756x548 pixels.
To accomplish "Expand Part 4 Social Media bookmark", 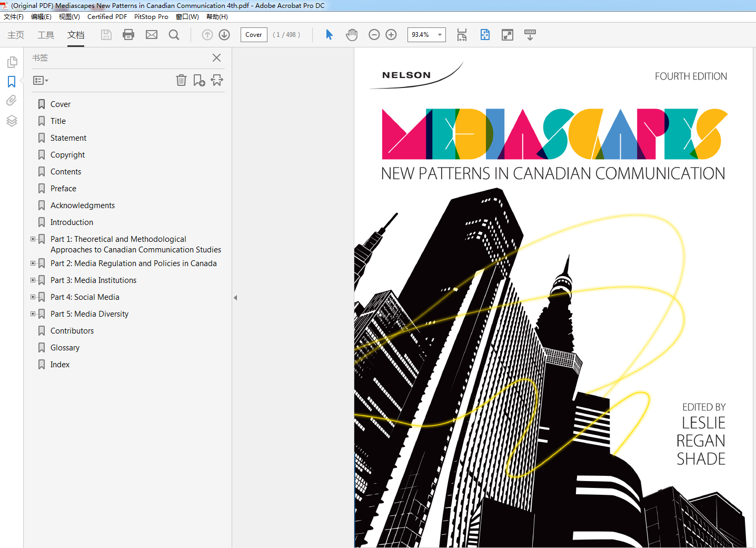I will pyautogui.click(x=33, y=297).
